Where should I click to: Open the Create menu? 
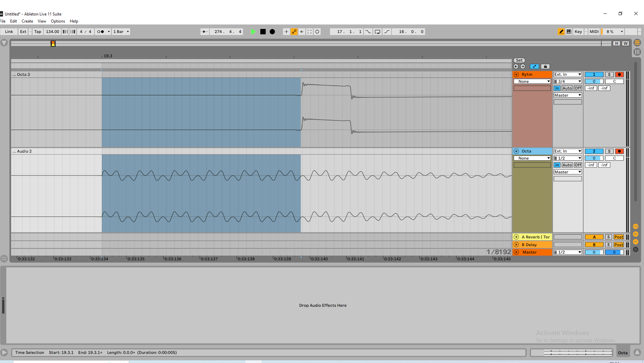pyautogui.click(x=27, y=21)
